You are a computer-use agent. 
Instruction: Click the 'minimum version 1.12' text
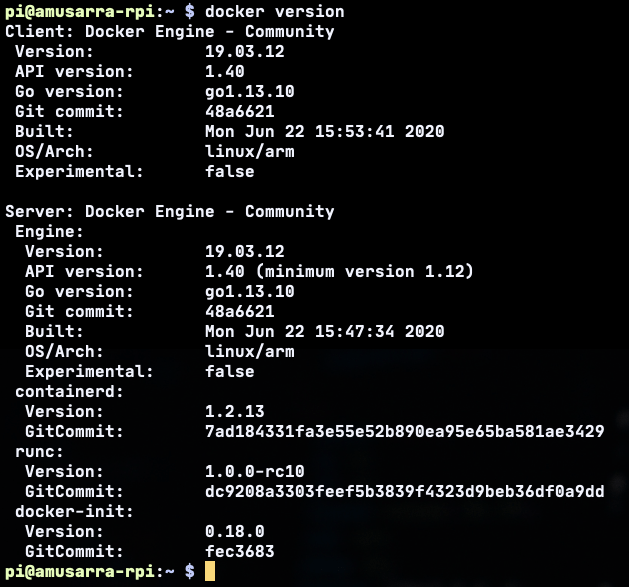coord(365,272)
